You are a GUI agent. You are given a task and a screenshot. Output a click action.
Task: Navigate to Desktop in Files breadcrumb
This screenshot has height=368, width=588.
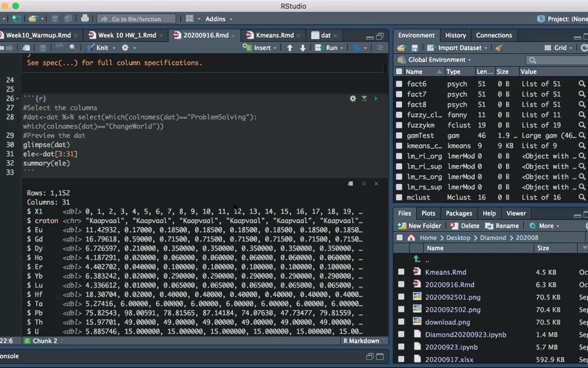point(458,238)
